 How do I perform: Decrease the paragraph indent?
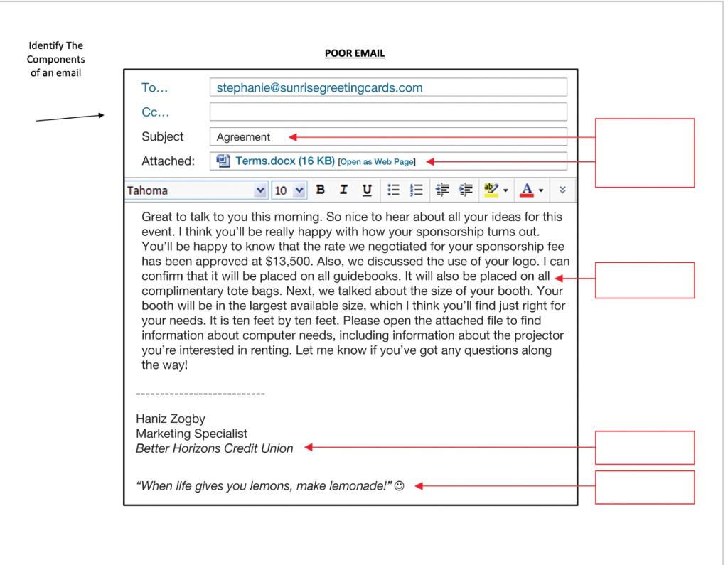pyautogui.click(x=441, y=190)
